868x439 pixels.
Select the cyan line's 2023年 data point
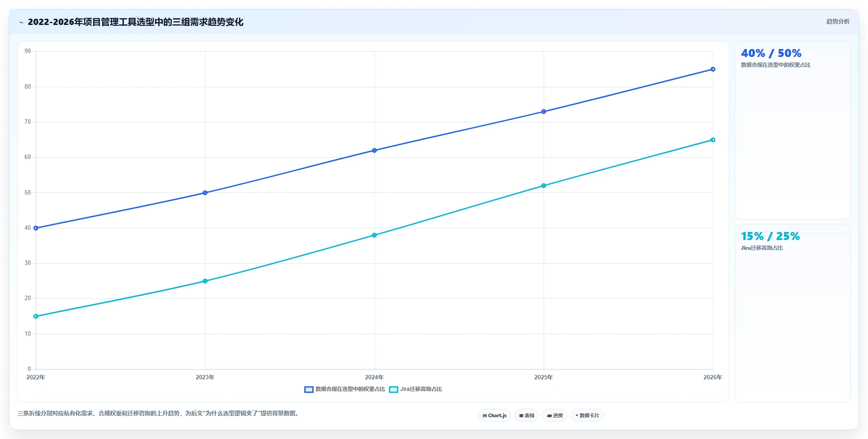tap(205, 281)
